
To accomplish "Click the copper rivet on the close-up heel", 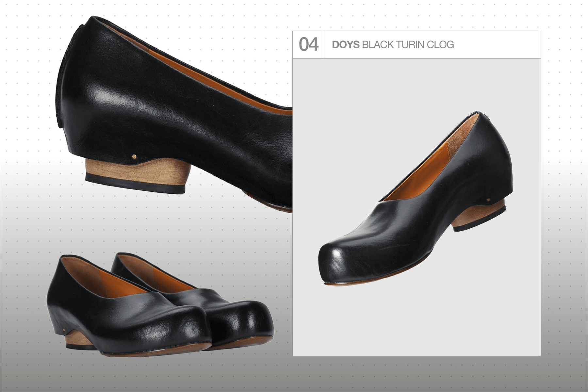I will (x=134, y=157).
